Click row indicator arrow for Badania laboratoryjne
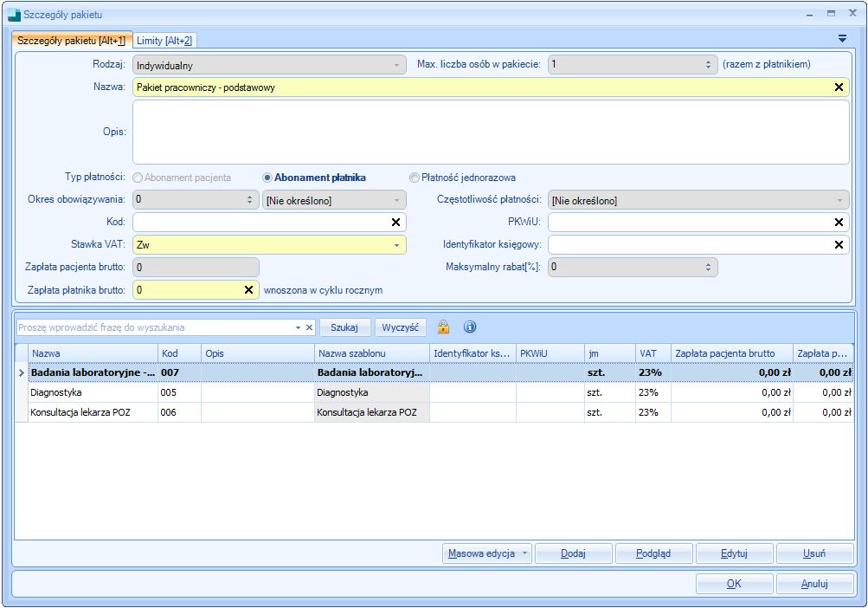Image resolution: width=868 pixels, height=608 pixels. click(x=22, y=373)
